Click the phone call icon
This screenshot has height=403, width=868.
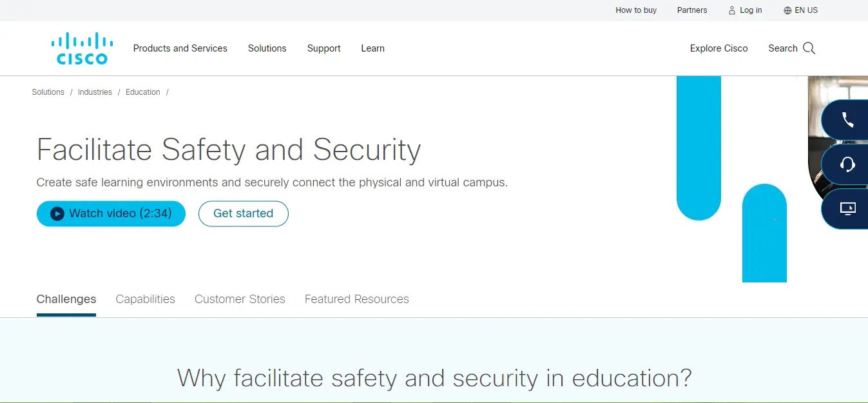847,120
